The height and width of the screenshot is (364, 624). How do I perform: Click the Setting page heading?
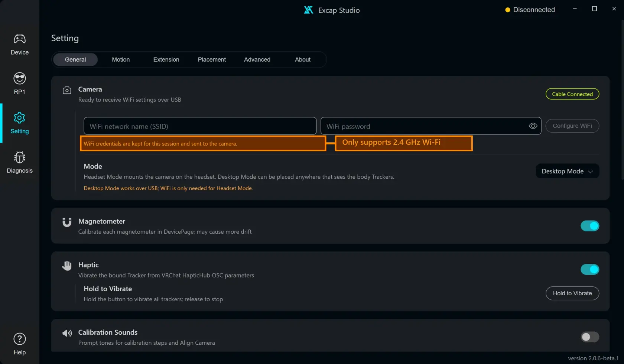click(x=65, y=38)
